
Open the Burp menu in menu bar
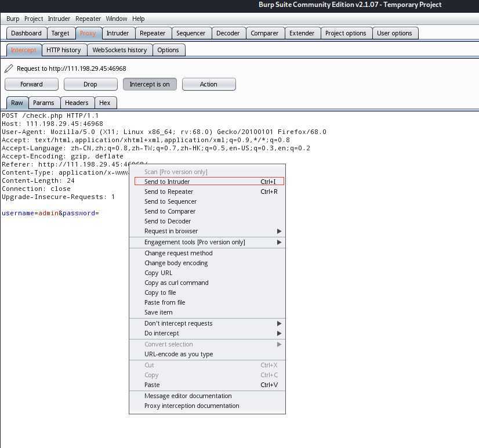click(x=13, y=19)
